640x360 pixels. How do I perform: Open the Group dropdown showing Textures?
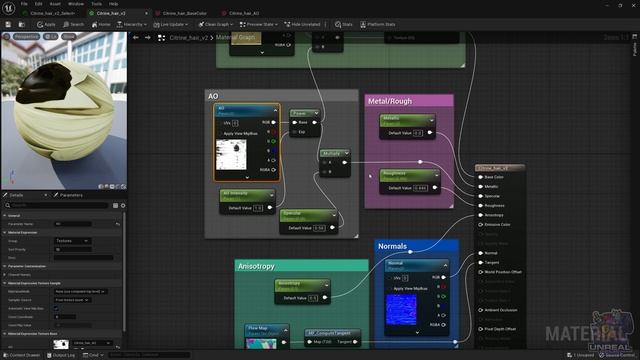coord(72,241)
